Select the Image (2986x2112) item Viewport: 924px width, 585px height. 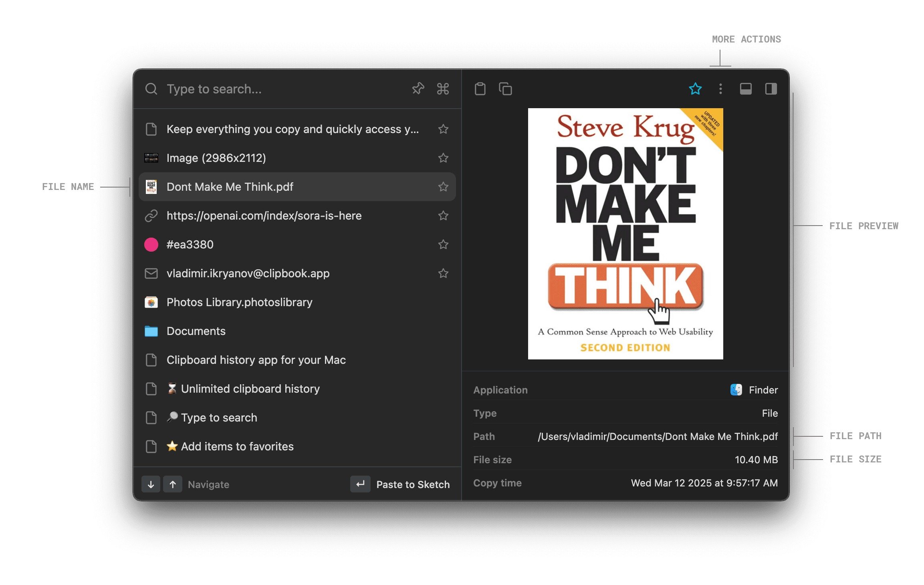coord(297,158)
